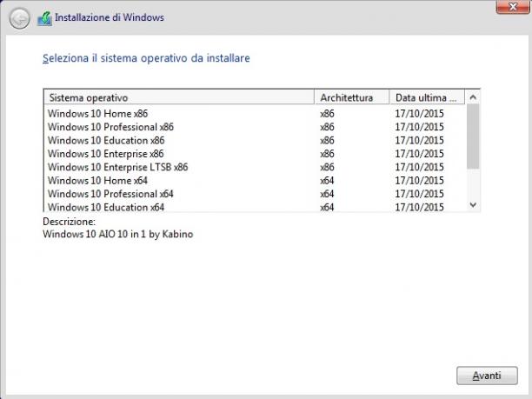Select Windows 10 Education x64
Screen dimensions: 532x399
coord(254,207)
